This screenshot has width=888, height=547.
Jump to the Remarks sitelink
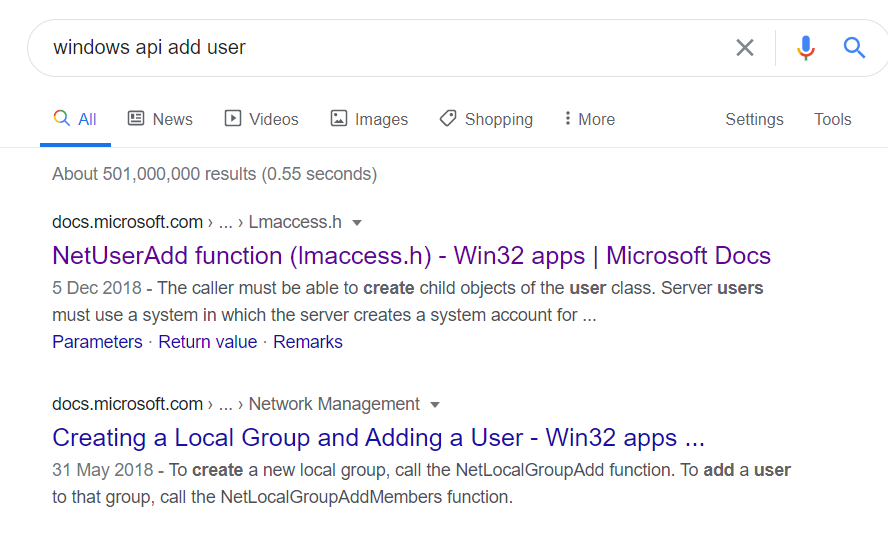tap(308, 342)
